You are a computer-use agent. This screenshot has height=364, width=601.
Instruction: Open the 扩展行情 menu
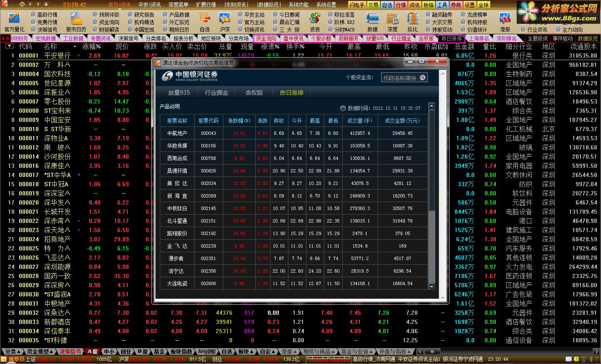(x=206, y=5)
